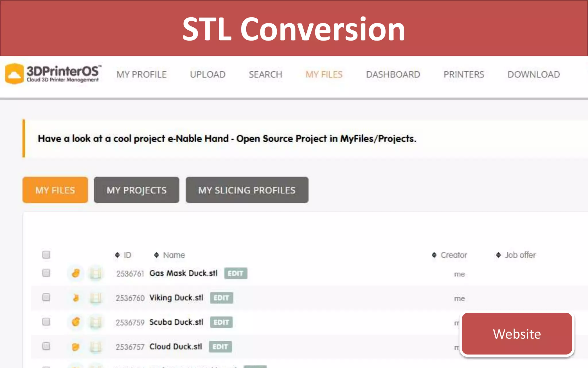Open DASHBOARD in the top navigation
Image resolution: width=588 pixels, height=368 pixels.
393,74
